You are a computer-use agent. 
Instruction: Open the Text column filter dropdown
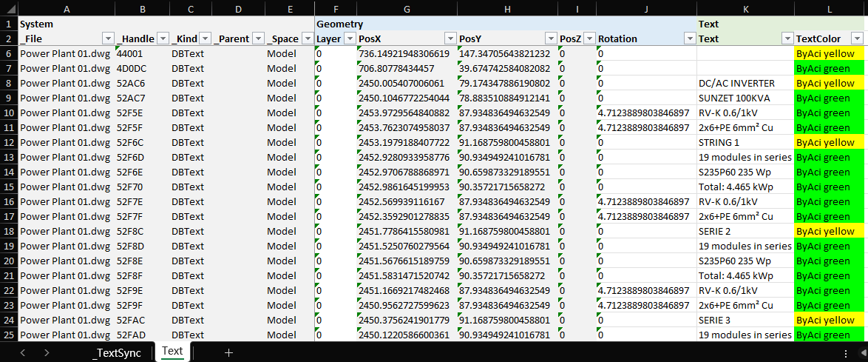point(787,38)
